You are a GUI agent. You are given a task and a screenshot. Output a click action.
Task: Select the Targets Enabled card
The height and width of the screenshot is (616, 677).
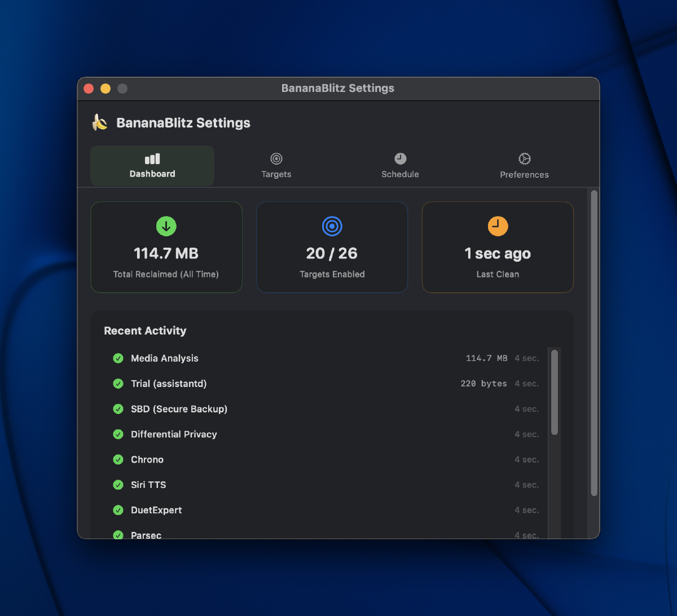332,247
